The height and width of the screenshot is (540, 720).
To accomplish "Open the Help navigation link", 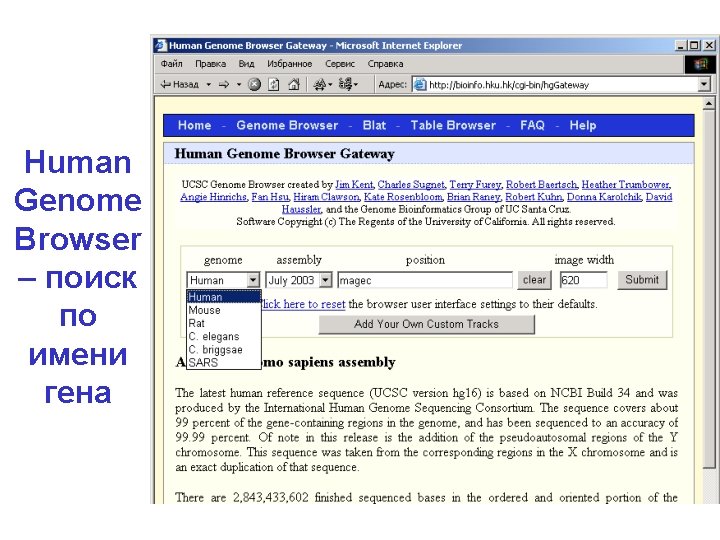I will [x=583, y=125].
